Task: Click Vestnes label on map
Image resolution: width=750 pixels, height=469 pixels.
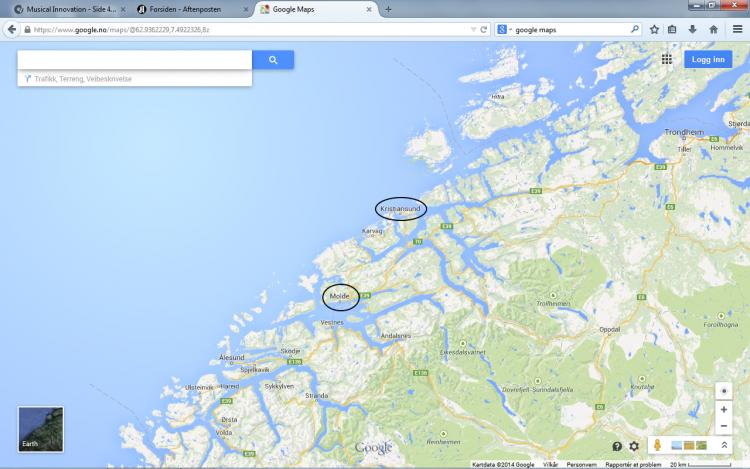Action: coord(332,323)
